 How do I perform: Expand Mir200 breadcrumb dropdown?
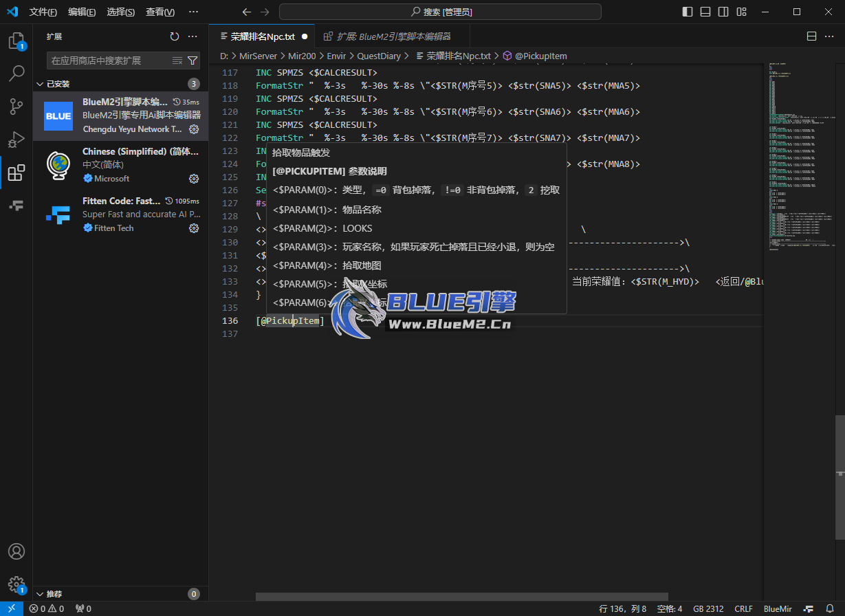(302, 56)
